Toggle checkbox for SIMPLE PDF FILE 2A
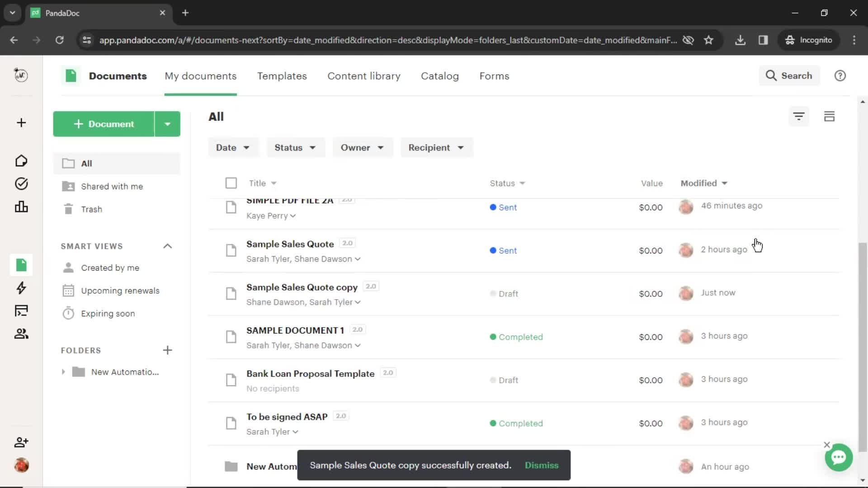 [x=231, y=207]
